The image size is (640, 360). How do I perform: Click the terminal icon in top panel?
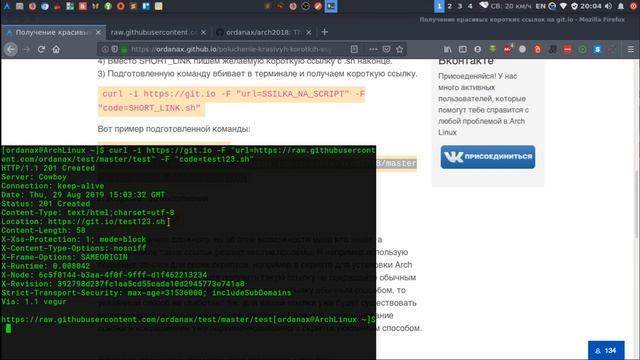click(x=331, y=6)
